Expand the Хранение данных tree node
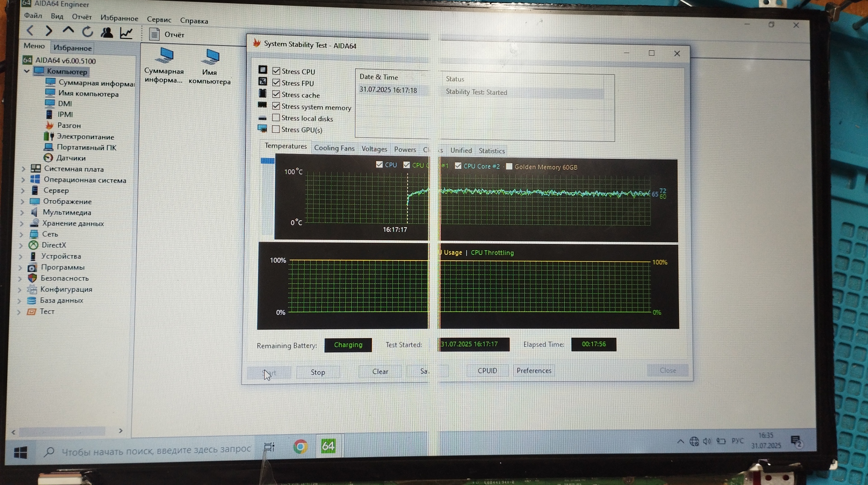Image resolution: width=868 pixels, height=485 pixels. [22, 223]
